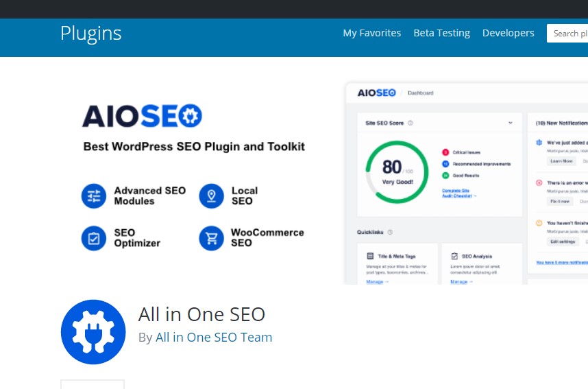Click the red Critical Issues badge
This screenshot has width=588, height=389.
pyautogui.click(x=445, y=152)
